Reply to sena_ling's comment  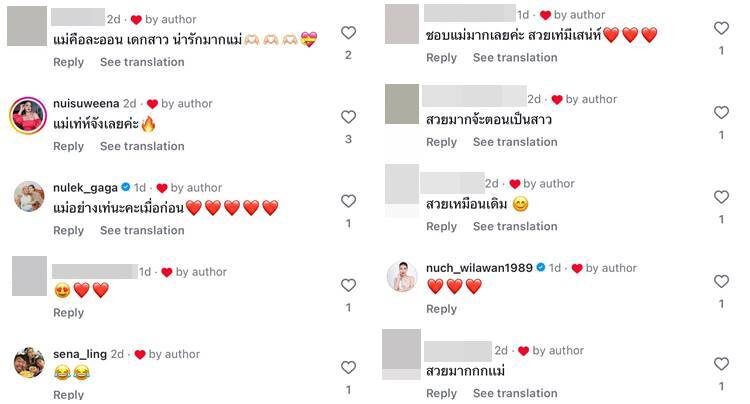(68, 395)
